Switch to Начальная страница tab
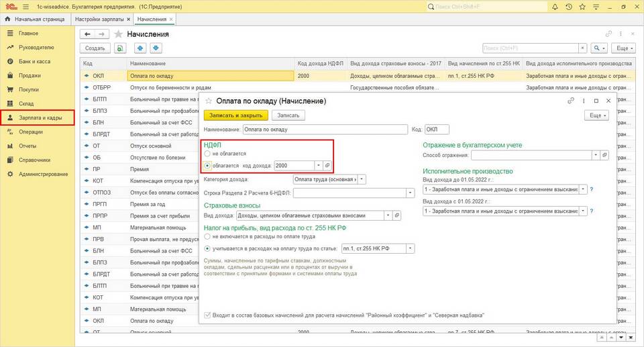This screenshot has width=644, height=347. click(x=36, y=19)
